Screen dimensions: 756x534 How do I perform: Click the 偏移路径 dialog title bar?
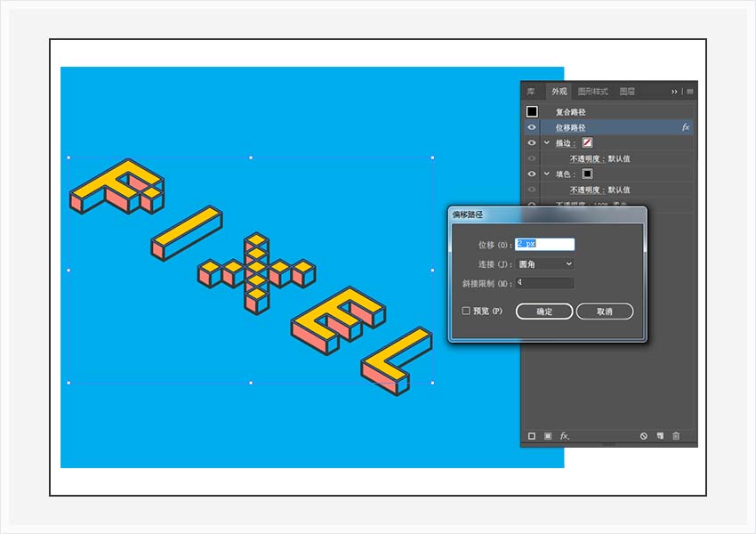point(547,214)
